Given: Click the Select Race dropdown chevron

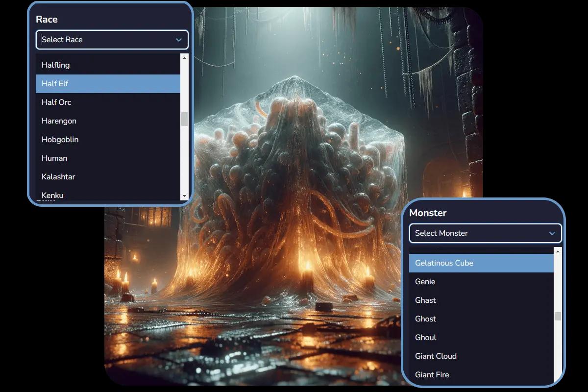Looking at the screenshot, I should coord(178,40).
